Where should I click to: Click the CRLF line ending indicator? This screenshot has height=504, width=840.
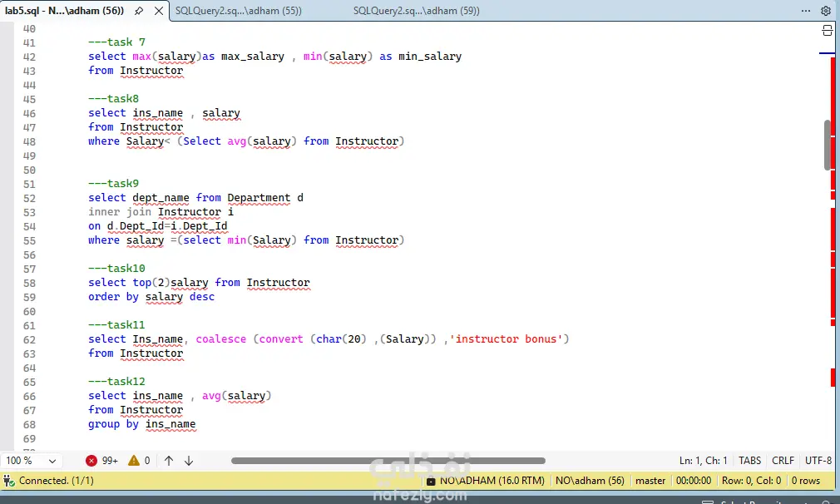[x=783, y=461]
